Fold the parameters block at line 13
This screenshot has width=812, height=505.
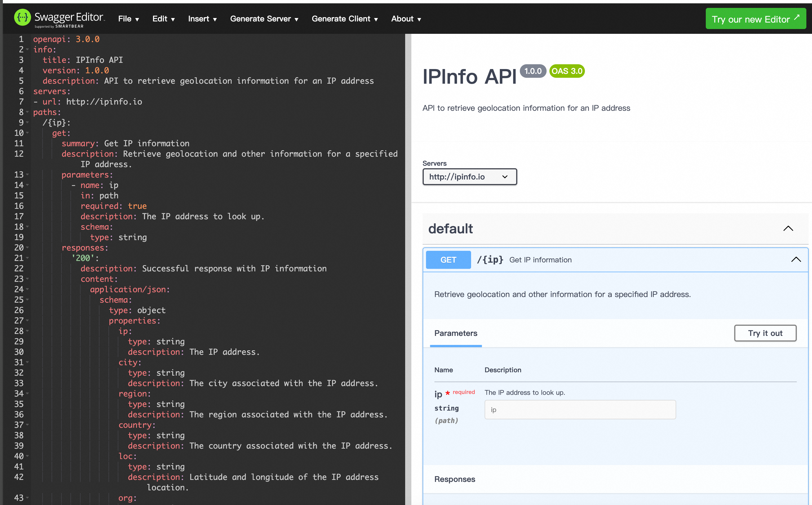pyautogui.click(x=28, y=175)
